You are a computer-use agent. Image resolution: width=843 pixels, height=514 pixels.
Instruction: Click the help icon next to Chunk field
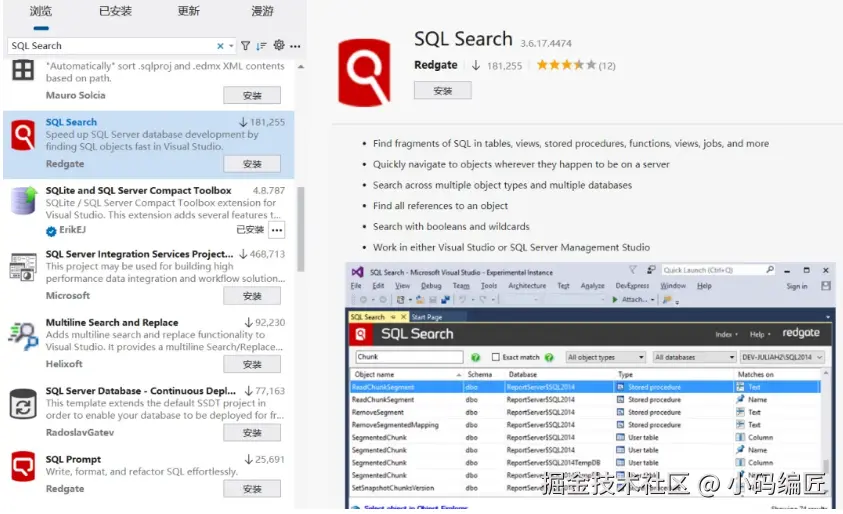475,358
